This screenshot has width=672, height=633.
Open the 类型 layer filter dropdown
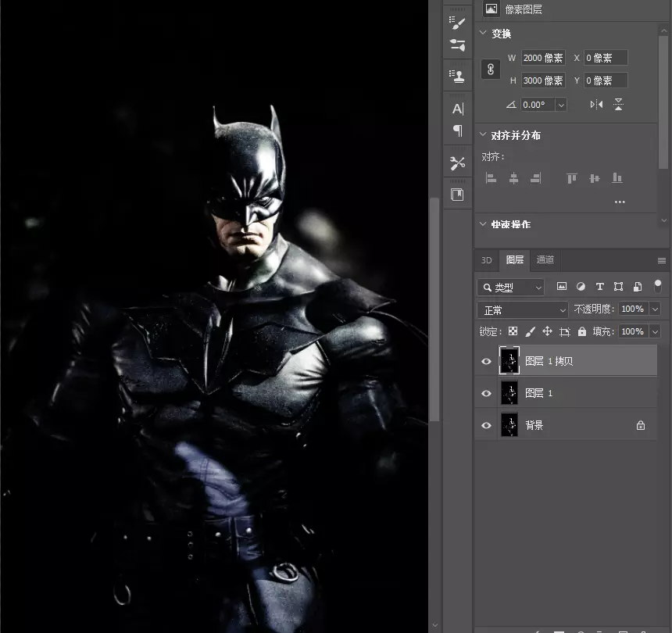(511, 288)
